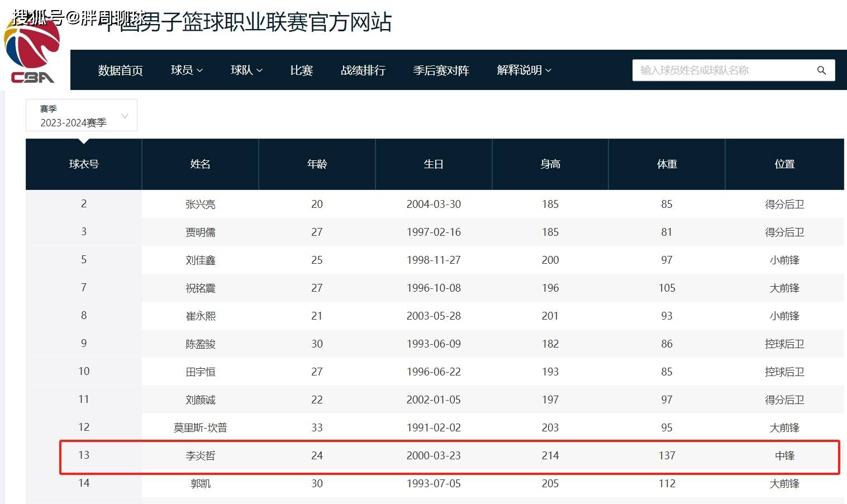Open player 刘颜诚

pos(201,400)
